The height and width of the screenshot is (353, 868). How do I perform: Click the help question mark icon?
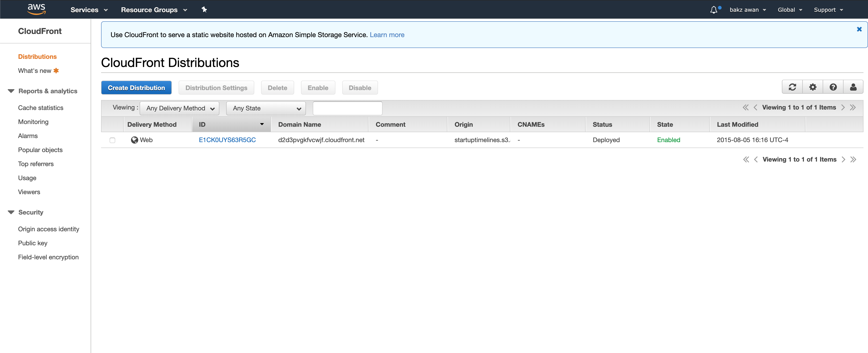[833, 88]
